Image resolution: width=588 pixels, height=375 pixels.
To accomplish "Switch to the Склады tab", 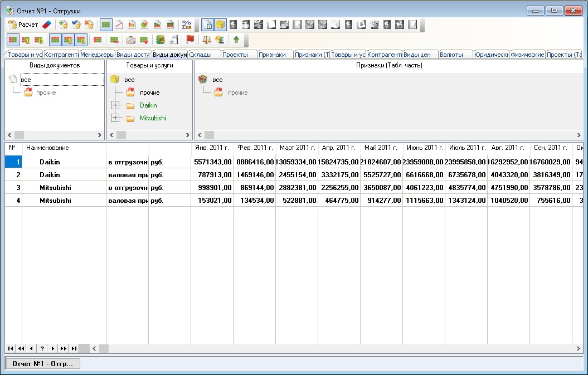I will (x=201, y=55).
